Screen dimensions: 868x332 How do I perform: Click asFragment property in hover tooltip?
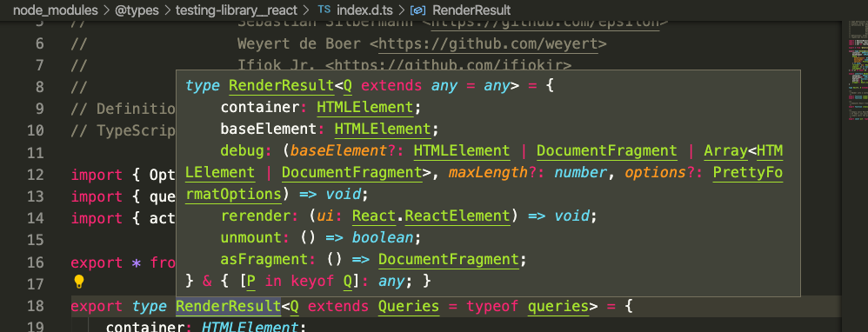tap(264, 260)
